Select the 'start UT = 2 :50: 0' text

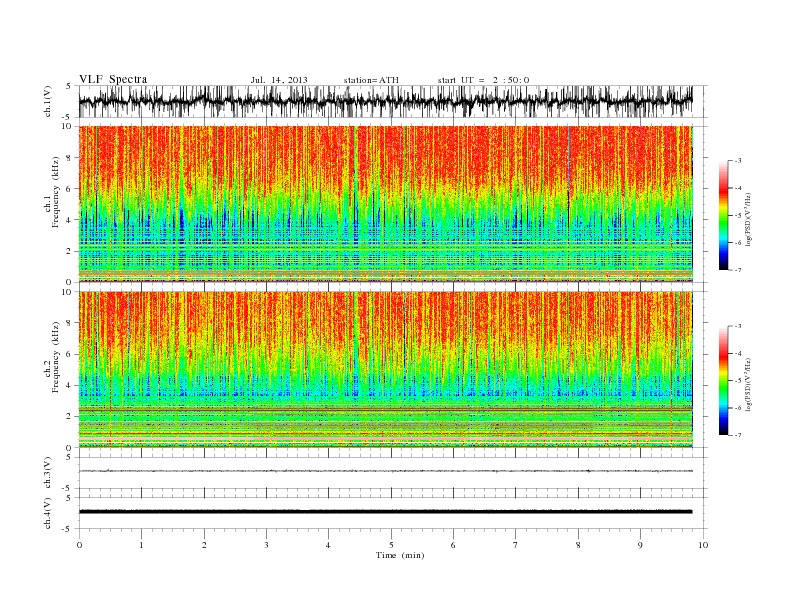(483, 80)
